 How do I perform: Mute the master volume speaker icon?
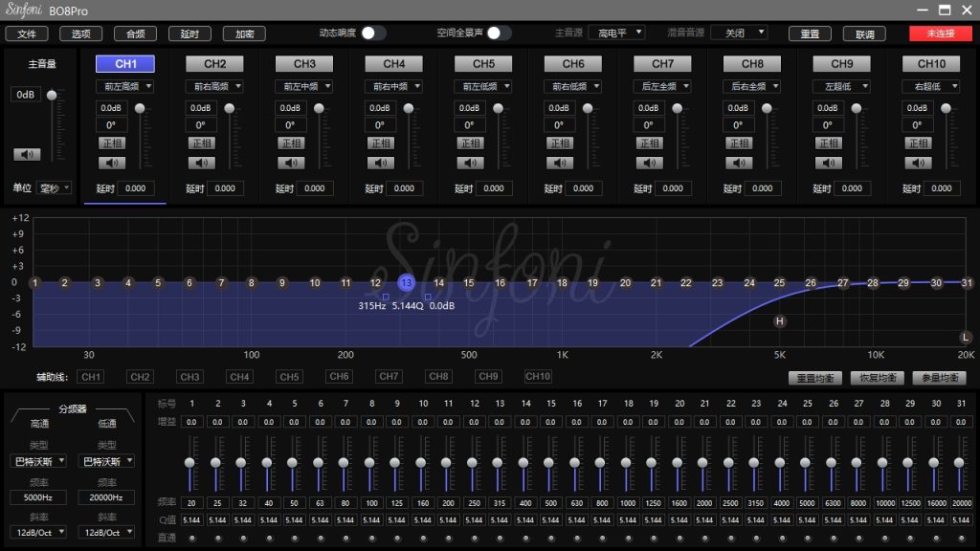27,154
